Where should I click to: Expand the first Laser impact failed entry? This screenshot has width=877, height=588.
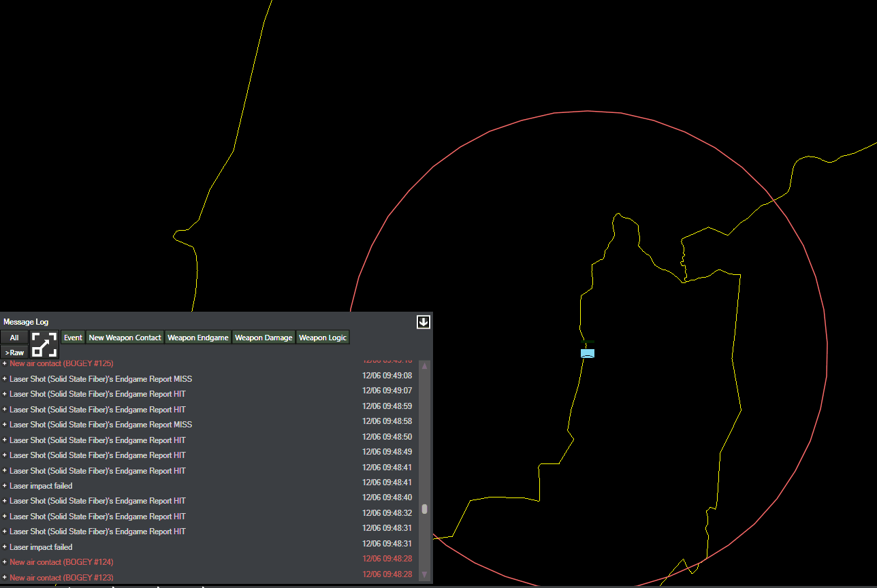click(5, 486)
